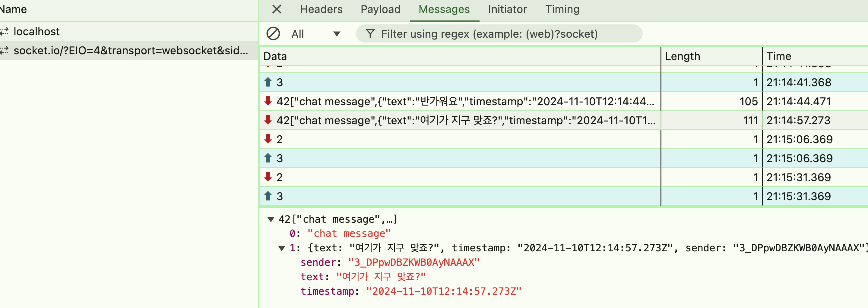The image size is (868, 308).
Task: Select the socket.io websocket request
Action: coord(130,51)
